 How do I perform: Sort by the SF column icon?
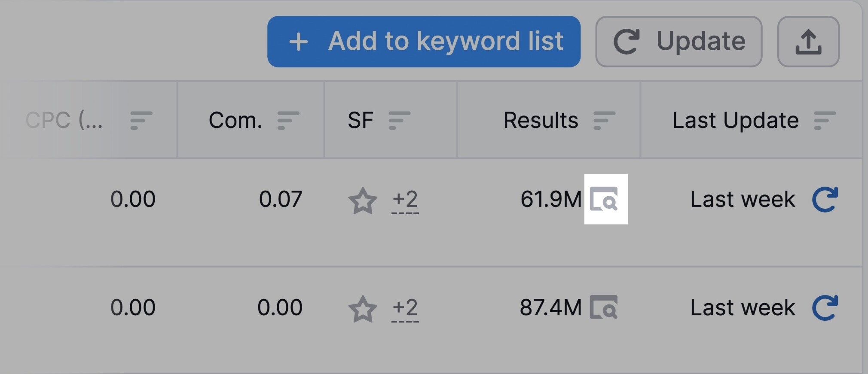pos(399,120)
